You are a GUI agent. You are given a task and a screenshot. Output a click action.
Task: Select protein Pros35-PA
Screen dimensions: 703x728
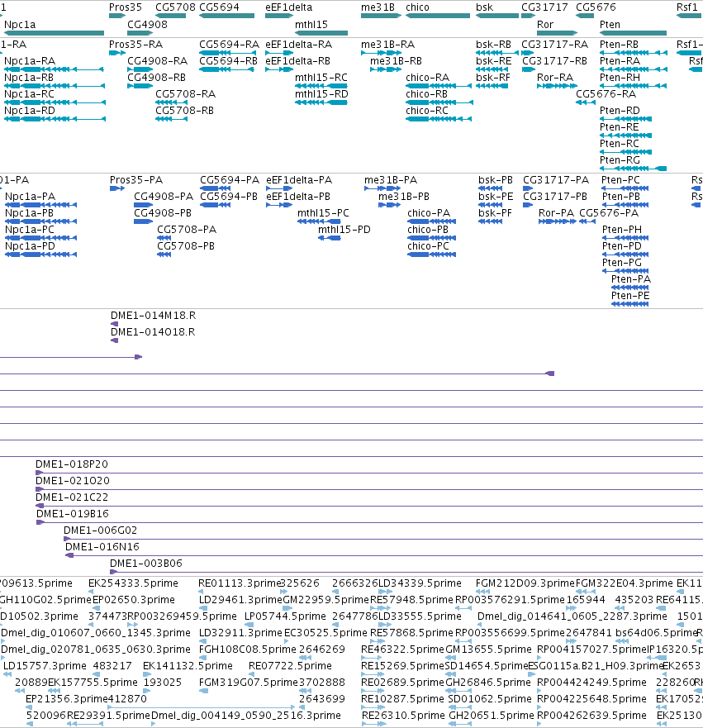point(136,180)
